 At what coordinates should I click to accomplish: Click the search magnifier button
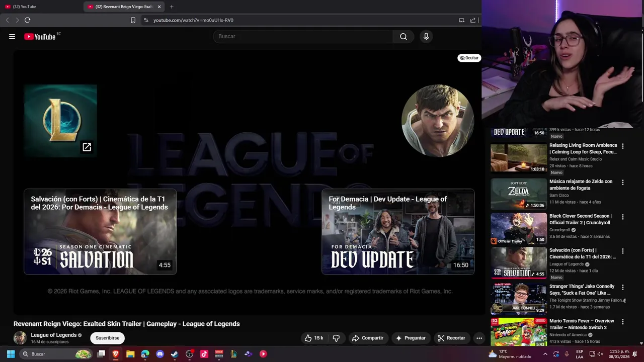(404, 36)
